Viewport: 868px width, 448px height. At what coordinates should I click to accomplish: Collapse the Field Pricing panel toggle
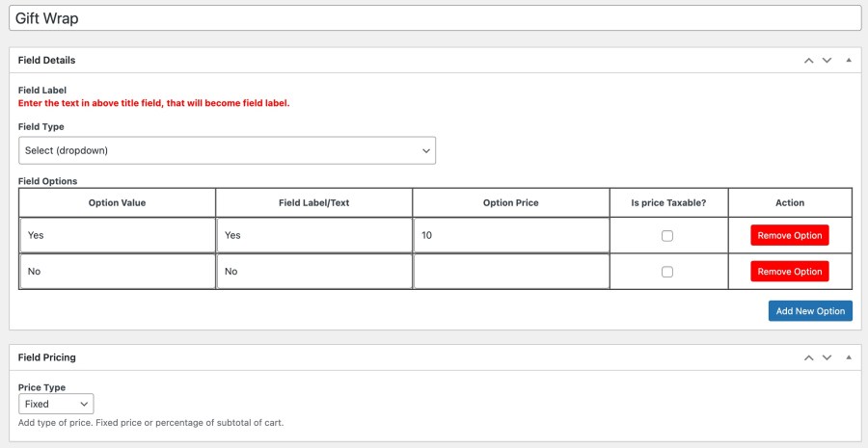pyautogui.click(x=849, y=357)
